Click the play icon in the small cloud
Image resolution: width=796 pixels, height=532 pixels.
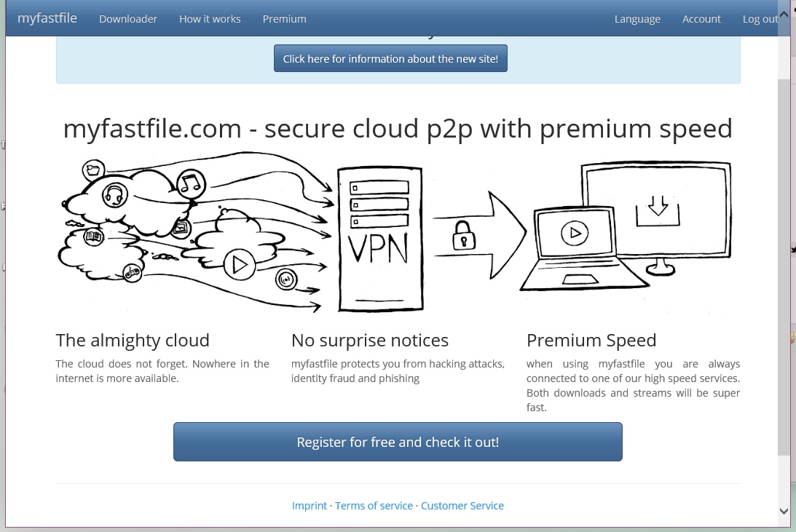coord(239,264)
